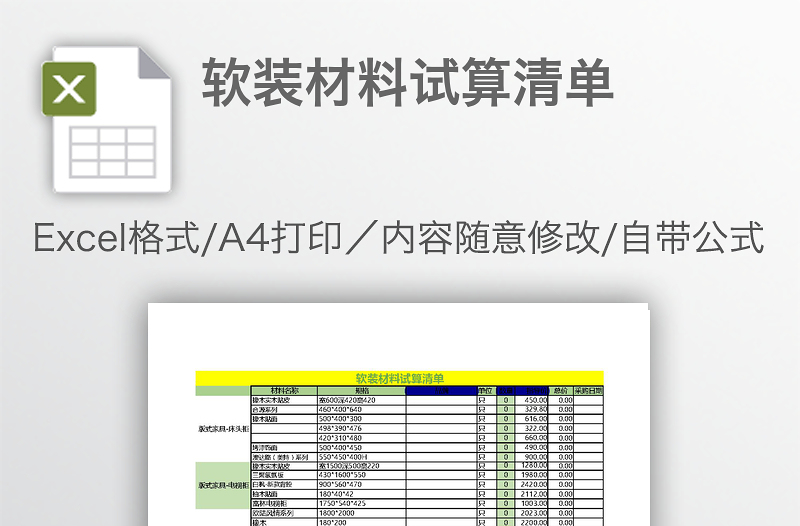
Task: Select the spec cell 180*40*42
Action: (362, 494)
